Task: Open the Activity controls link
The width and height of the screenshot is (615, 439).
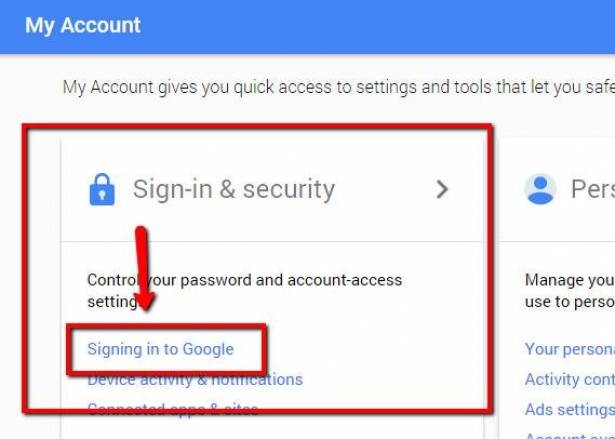Action: click(570, 379)
